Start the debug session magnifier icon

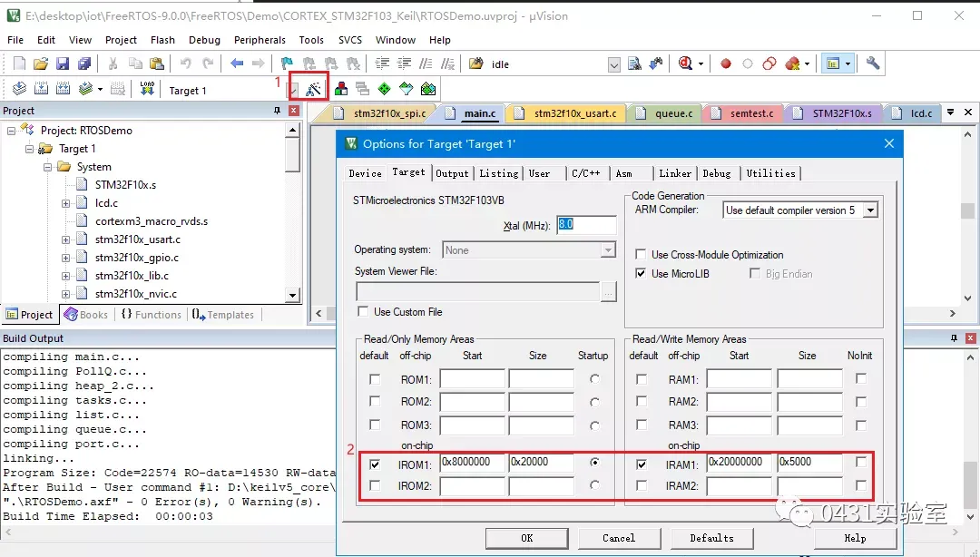point(686,64)
